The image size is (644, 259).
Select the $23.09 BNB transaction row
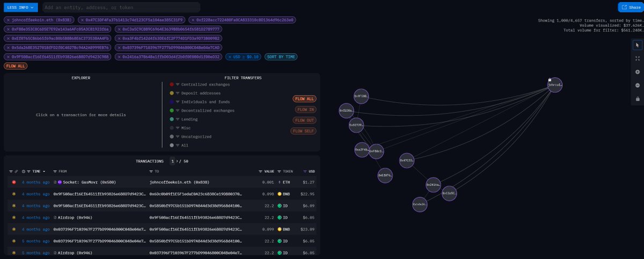pyautogui.click(x=162, y=229)
